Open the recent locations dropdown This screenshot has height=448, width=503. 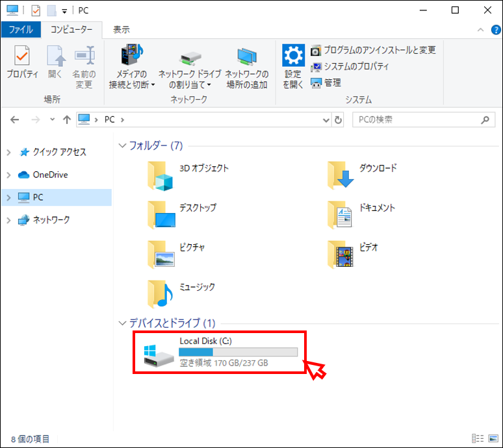click(x=52, y=120)
